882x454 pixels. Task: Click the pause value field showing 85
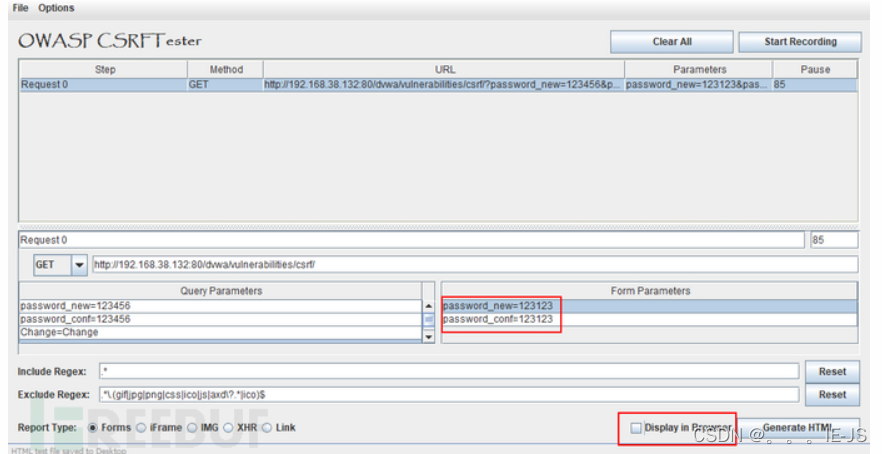(x=834, y=240)
